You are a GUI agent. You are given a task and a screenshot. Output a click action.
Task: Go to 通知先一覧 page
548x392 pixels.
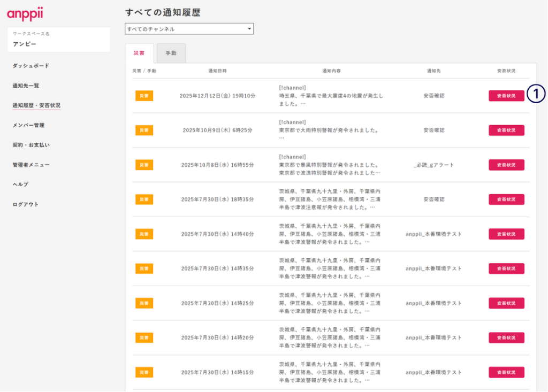(26, 86)
